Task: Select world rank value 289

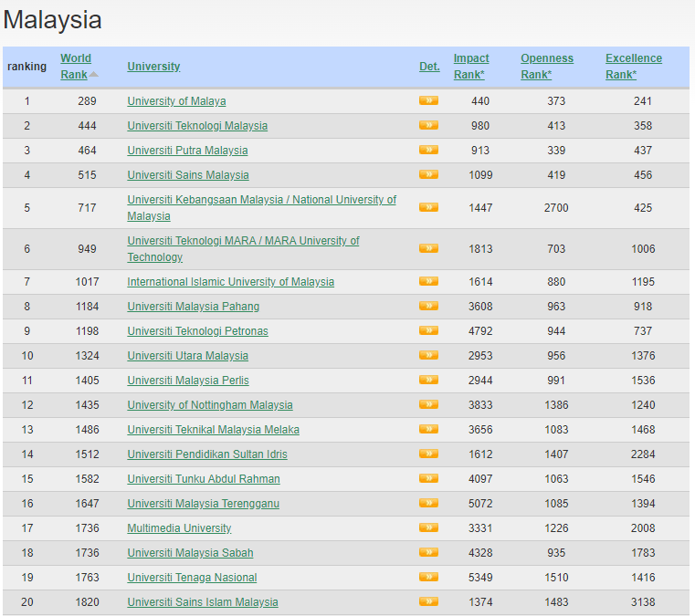Action: coord(87,101)
